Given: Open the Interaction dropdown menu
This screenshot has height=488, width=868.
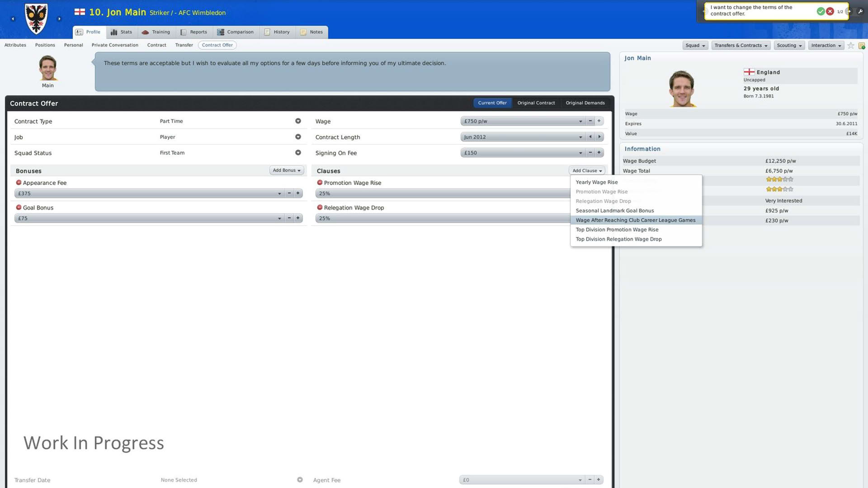Looking at the screenshot, I should [826, 46].
